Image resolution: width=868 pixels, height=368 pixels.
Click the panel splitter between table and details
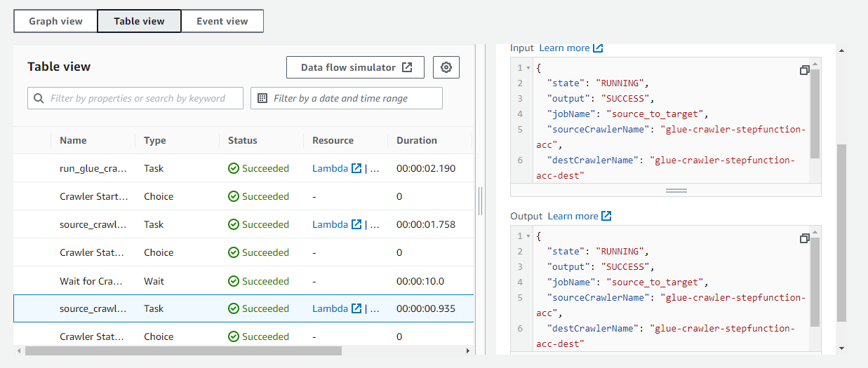point(481,201)
